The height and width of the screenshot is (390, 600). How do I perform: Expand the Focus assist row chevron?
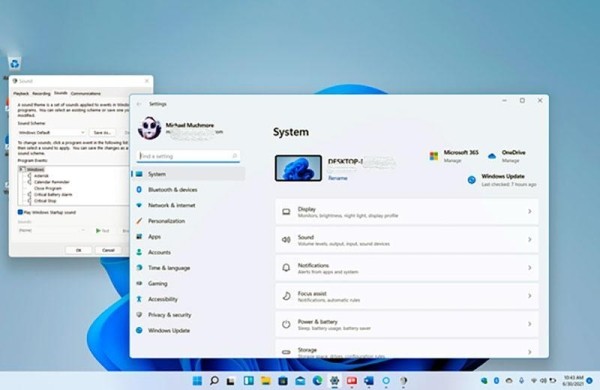click(530, 296)
